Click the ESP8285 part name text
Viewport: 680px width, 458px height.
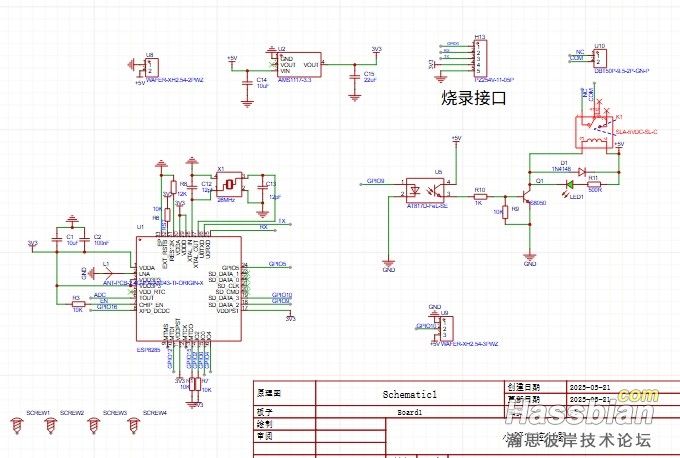pyautogui.click(x=148, y=350)
